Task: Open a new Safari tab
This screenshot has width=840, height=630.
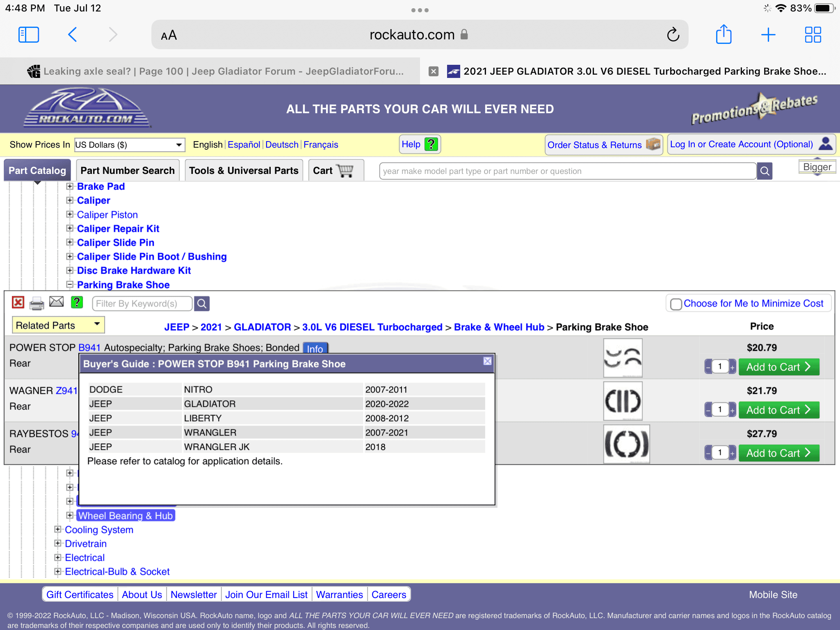Action: pos(768,35)
